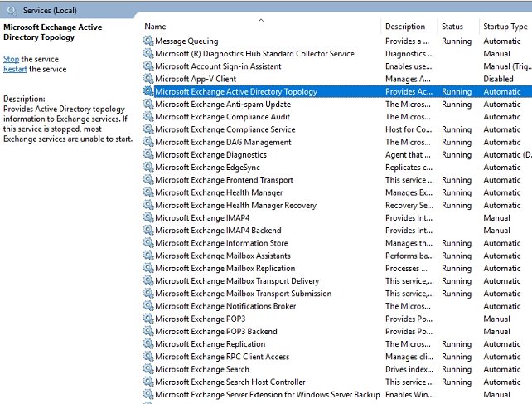Viewport: 532px width, 404px height.
Task: Click the Exchange Anti-spam Update gear icon
Action: click(148, 104)
